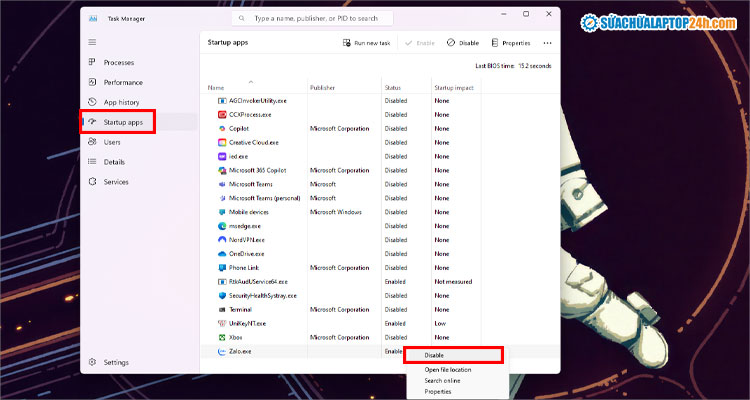Choose Disable from the context menu
The height and width of the screenshot is (400, 750).
tap(436, 355)
